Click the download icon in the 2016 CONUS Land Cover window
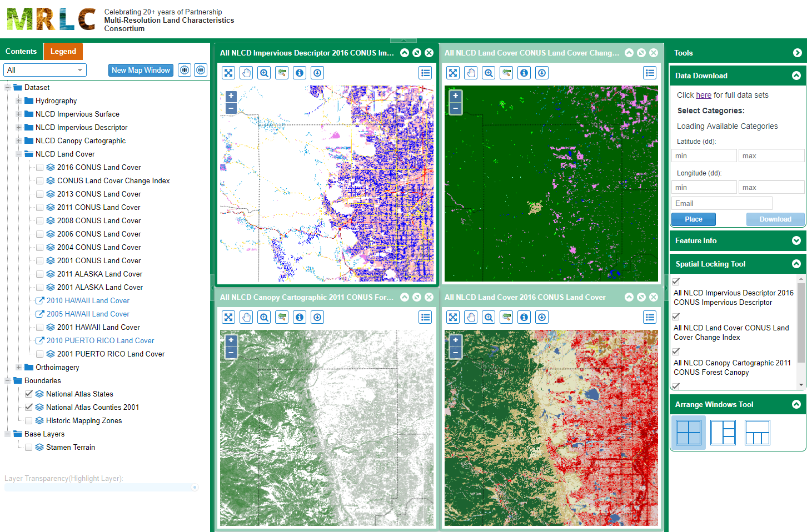 point(542,317)
